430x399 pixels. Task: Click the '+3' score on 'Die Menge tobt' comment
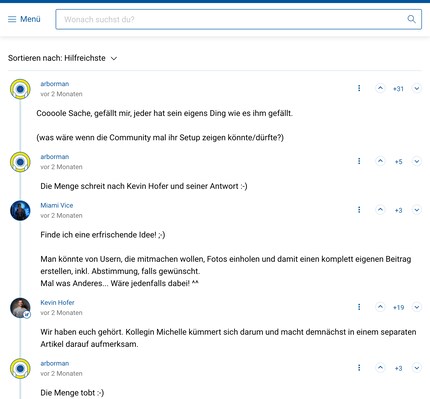pos(399,368)
